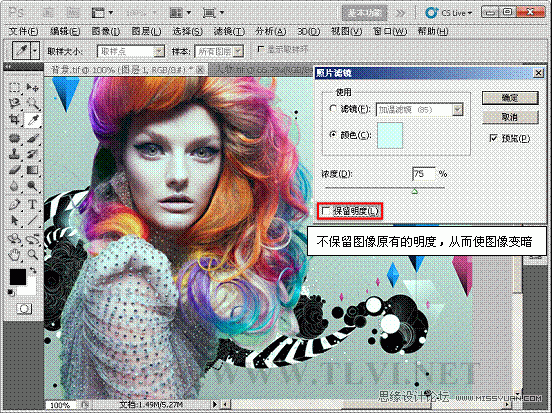The height and width of the screenshot is (413, 552).
Task: Select the Magic Wand tool
Action: click(32, 104)
